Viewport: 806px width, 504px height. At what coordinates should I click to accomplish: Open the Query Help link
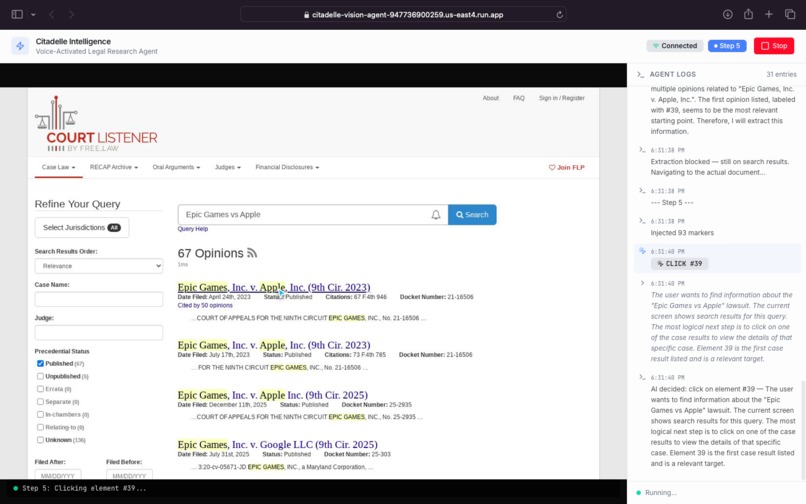193,229
